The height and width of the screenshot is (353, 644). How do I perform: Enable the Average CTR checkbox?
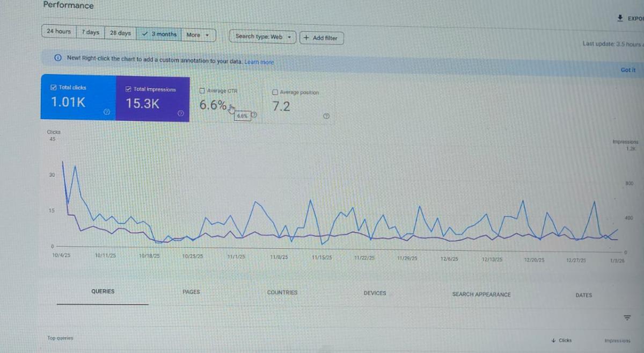[x=202, y=91]
